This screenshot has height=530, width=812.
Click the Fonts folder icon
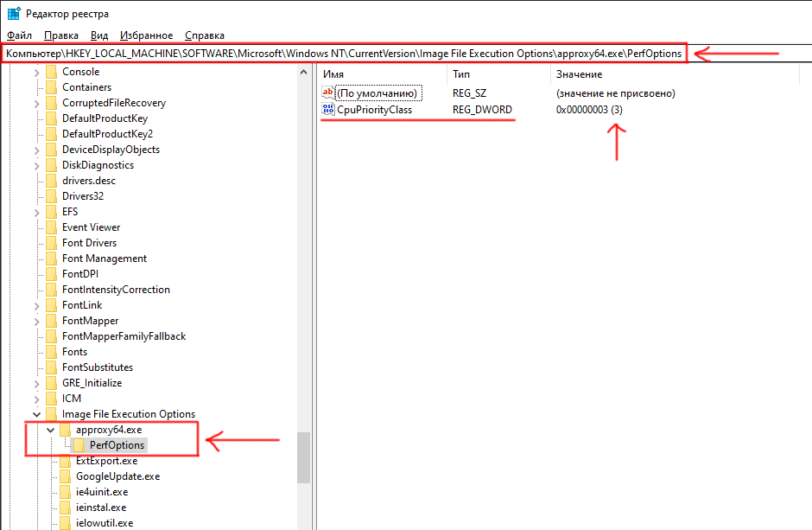point(51,351)
